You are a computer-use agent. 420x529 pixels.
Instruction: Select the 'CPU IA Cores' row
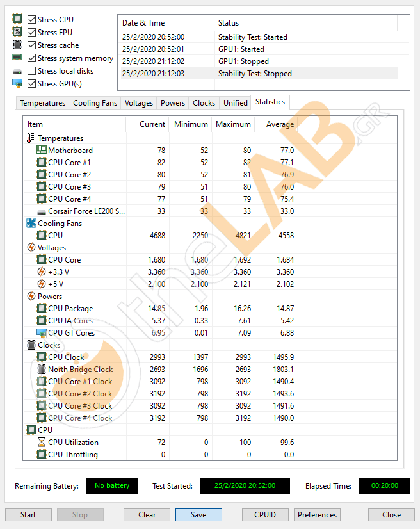pos(210,320)
